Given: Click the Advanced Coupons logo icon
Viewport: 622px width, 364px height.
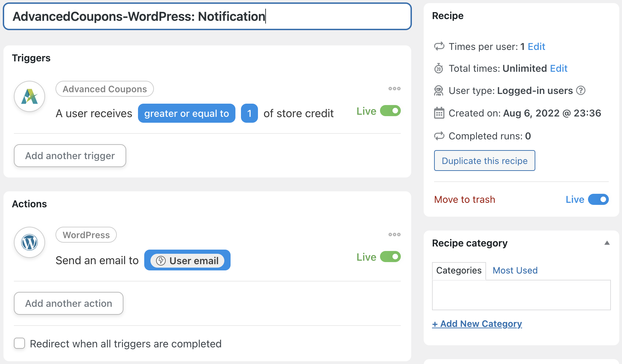Looking at the screenshot, I should pyautogui.click(x=29, y=96).
